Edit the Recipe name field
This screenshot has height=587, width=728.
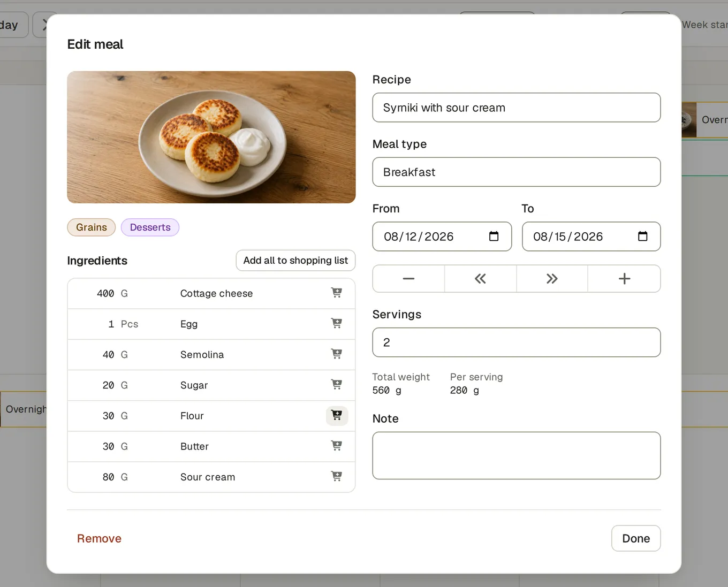(x=517, y=108)
